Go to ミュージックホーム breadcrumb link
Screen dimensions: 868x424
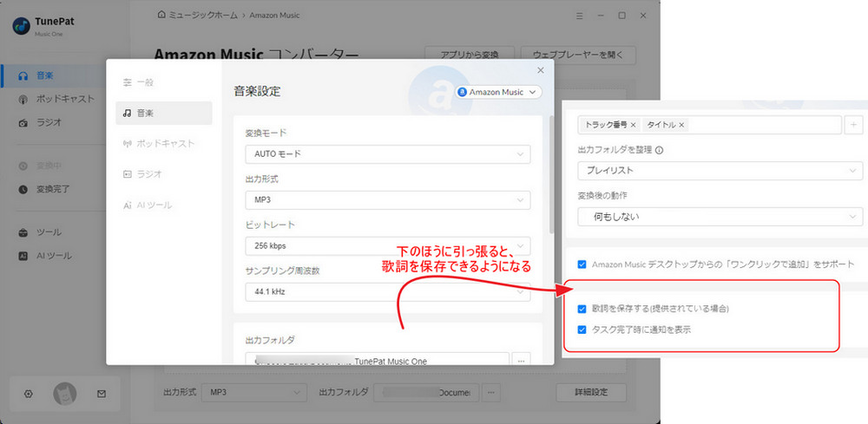pyautogui.click(x=201, y=15)
